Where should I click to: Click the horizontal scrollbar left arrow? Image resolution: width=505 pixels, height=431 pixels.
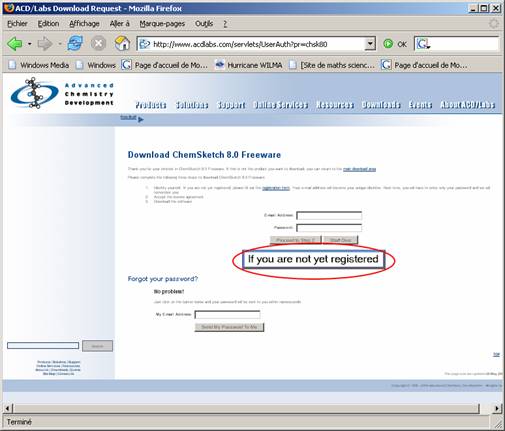[x=8, y=408]
